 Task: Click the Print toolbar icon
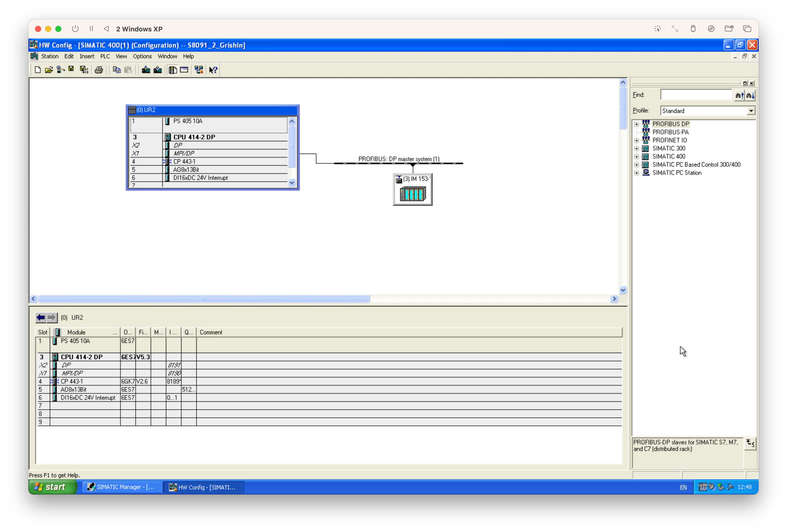(99, 70)
